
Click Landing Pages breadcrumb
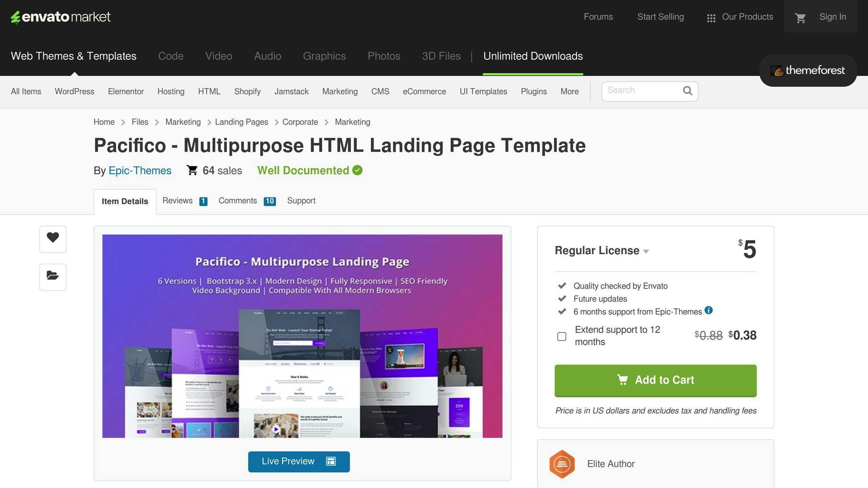[242, 122]
